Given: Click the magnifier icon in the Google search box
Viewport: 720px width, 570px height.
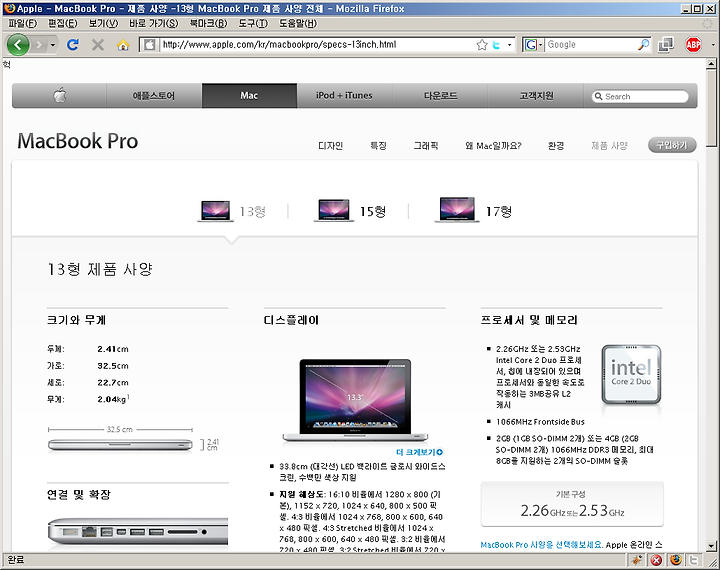Looking at the screenshot, I should [x=644, y=45].
